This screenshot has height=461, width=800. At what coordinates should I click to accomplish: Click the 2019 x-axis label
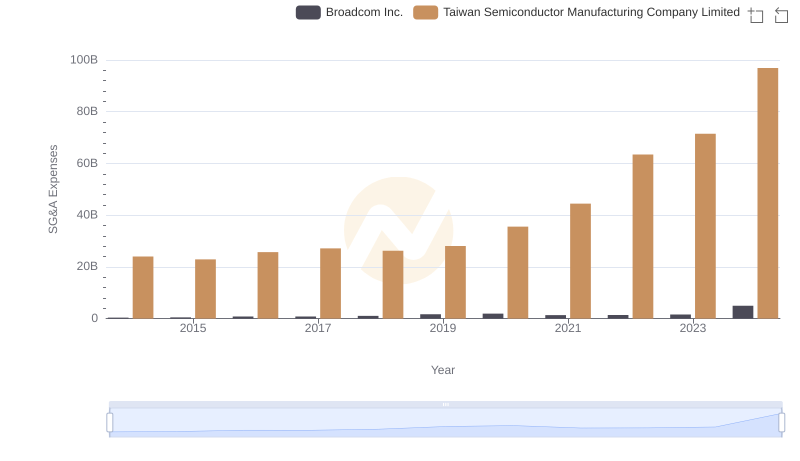click(443, 328)
